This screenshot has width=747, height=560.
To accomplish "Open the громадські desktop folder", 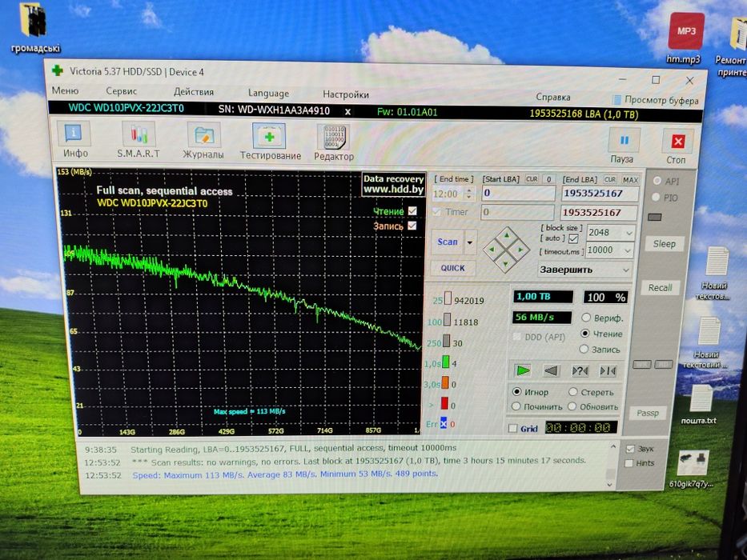I will pyautogui.click(x=34, y=28).
